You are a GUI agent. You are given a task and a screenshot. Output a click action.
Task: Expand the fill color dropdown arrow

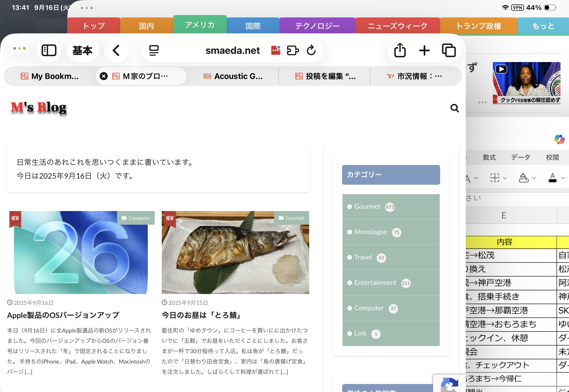coord(534,178)
